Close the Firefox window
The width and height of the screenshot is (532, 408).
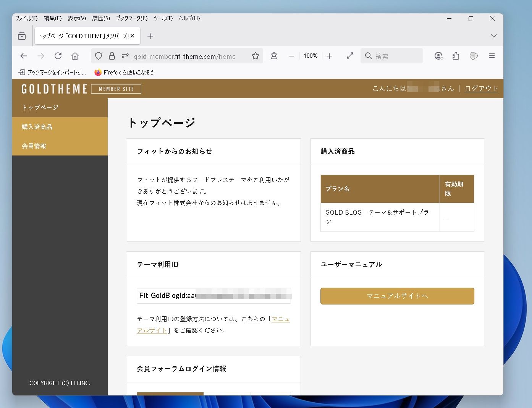point(493,18)
